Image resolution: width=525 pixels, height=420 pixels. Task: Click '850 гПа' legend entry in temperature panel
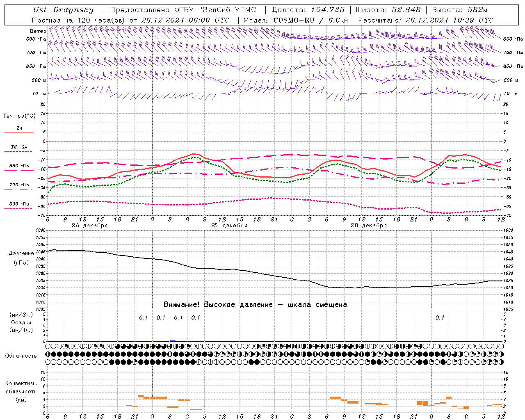[x=19, y=166]
